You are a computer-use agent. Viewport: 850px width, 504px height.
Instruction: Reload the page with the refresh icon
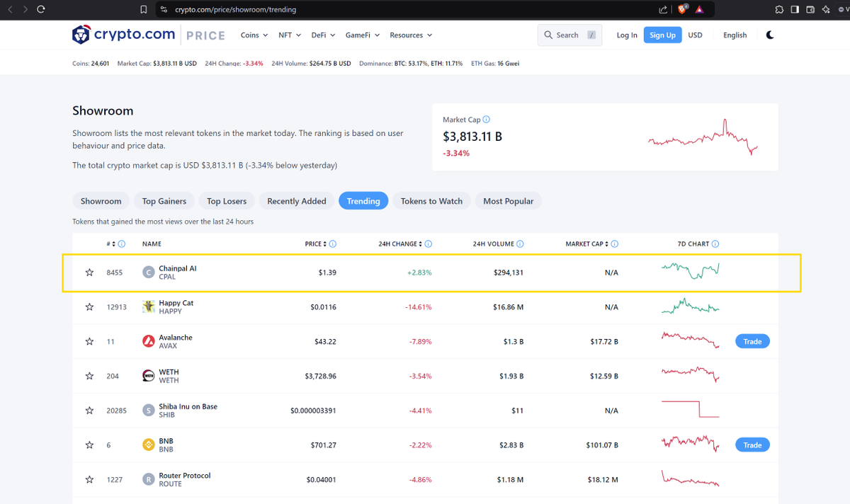[41, 9]
